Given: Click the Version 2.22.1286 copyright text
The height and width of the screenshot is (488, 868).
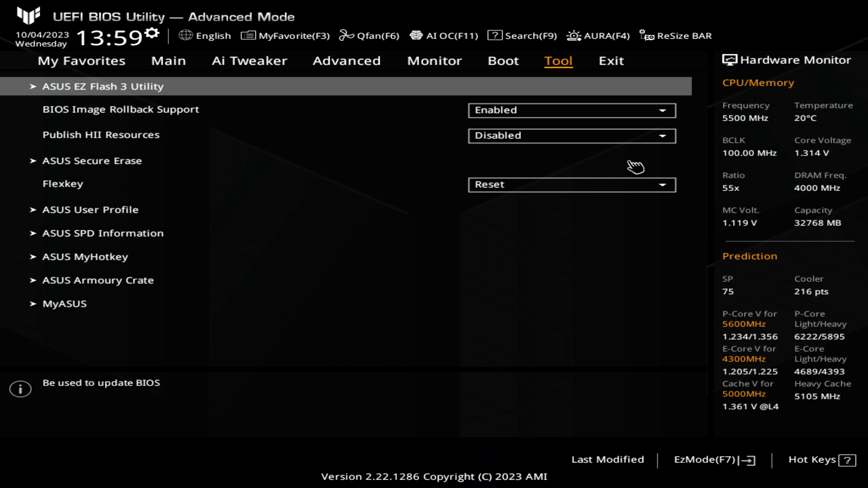Looking at the screenshot, I should 434,477.
